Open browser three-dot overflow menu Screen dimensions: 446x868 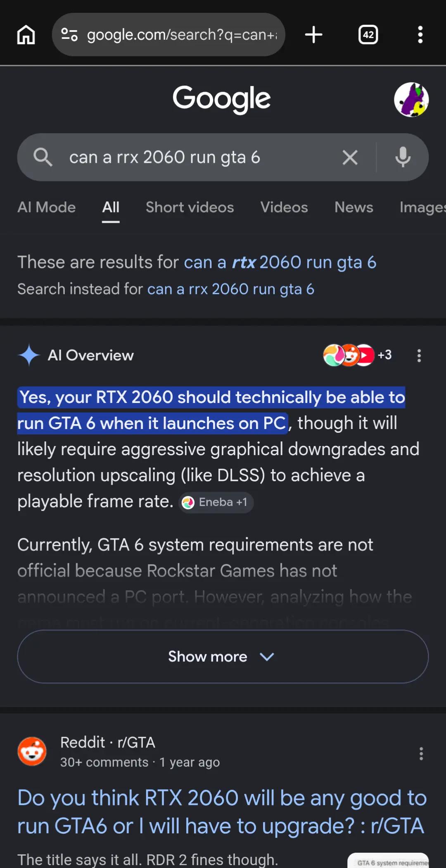(420, 35)
